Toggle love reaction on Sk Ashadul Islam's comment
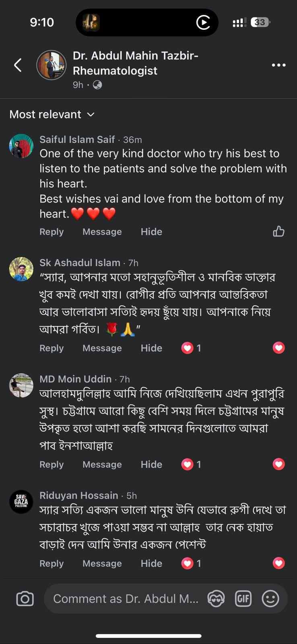297x644 pixels. 278,348
